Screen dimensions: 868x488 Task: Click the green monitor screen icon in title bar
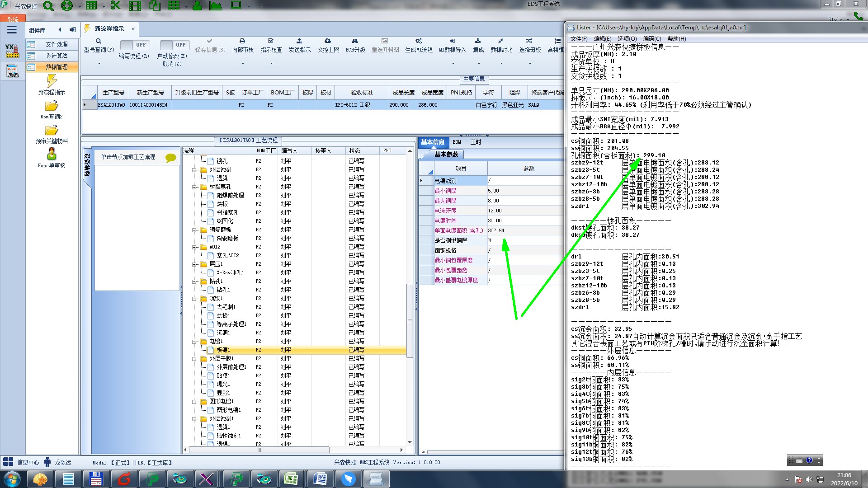[236, 5]
